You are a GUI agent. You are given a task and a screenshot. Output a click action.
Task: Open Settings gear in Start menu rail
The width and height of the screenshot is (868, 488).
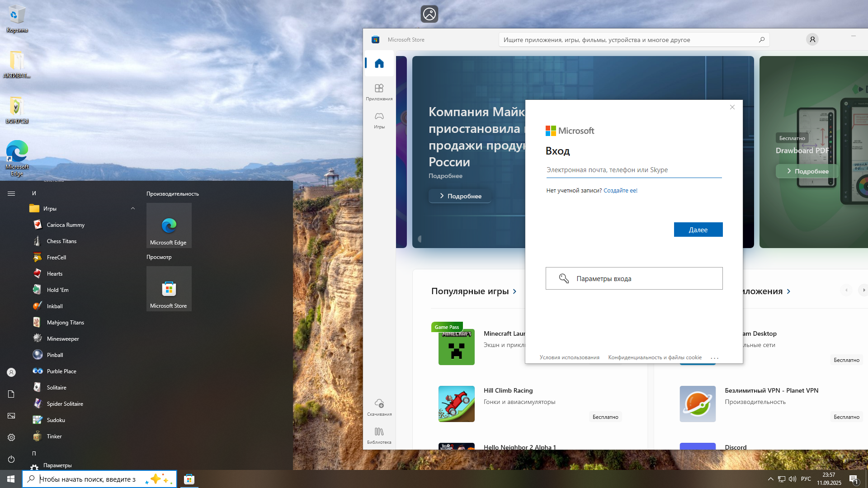11,437
